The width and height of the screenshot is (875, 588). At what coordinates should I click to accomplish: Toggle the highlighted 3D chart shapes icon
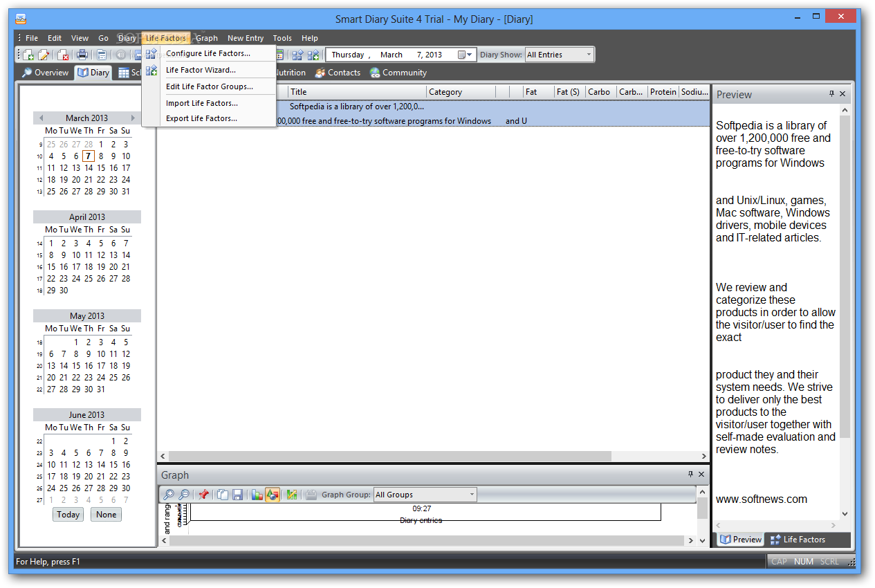[x=273, y=495]
